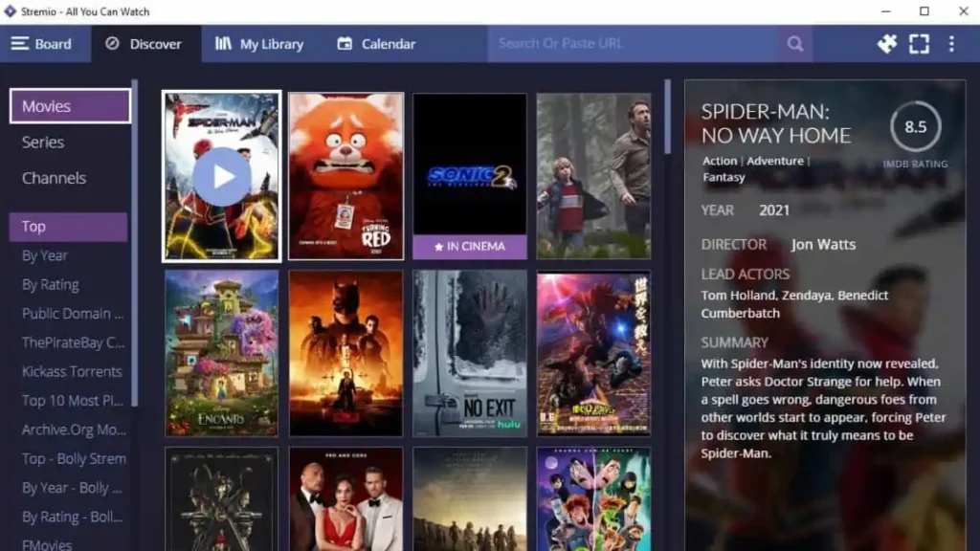The width and height of the screenshot is (980, 551).
Task: Select the Movies category
Action: click(x=70, y=106)
